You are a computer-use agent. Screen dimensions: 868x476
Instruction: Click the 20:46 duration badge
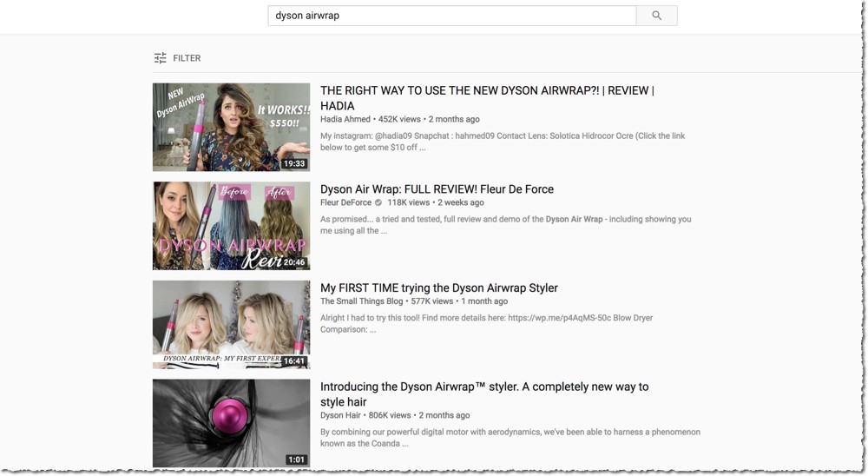click(294, 262)
